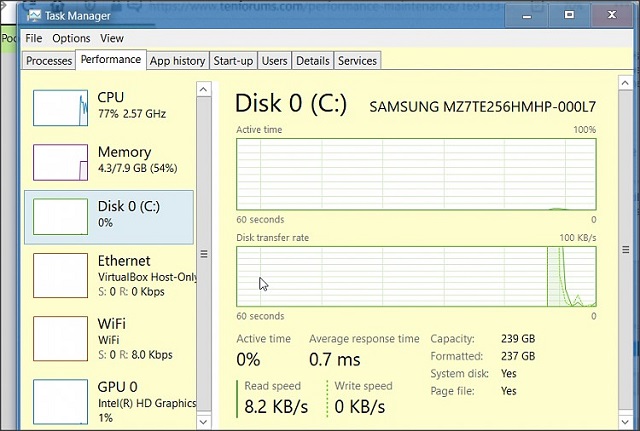
Task: Open the View menu
Action: [x=112, y=38]
